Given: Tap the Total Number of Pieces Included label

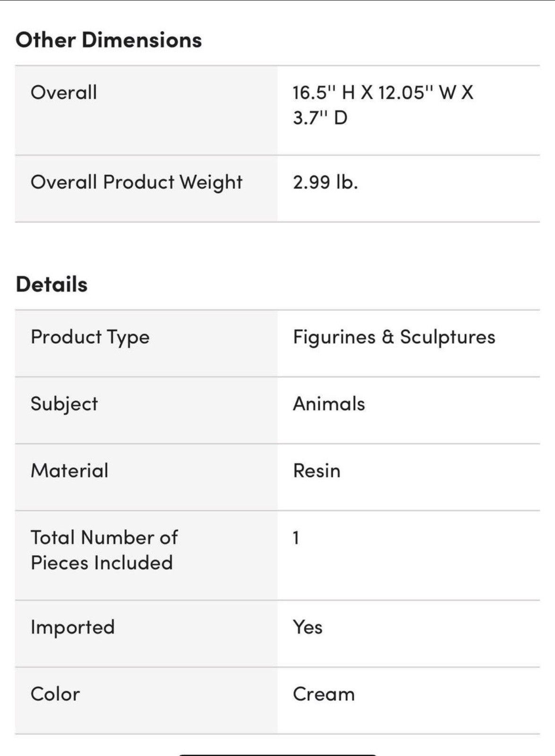Looking at the screenshot, I should [x=104, y=550].
